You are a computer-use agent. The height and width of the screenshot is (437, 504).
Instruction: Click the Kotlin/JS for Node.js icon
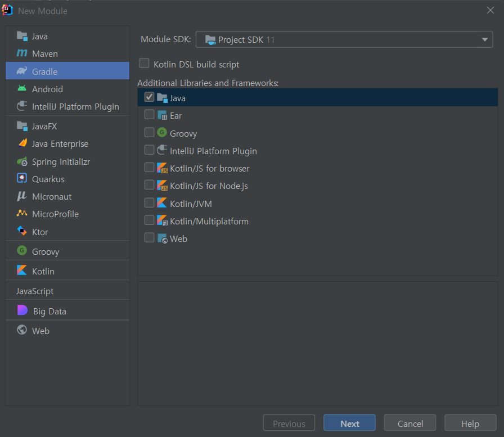pos(163,186)
